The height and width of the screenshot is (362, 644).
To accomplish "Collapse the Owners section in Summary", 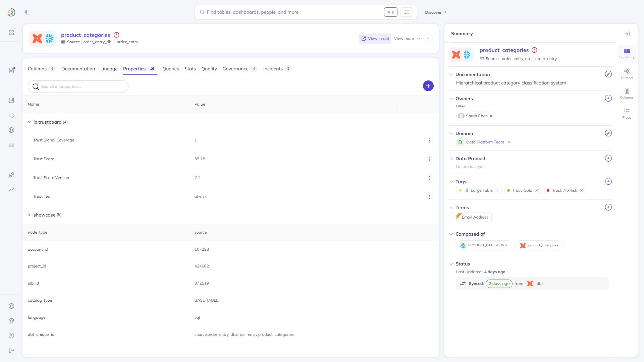I will click(451, 99).
